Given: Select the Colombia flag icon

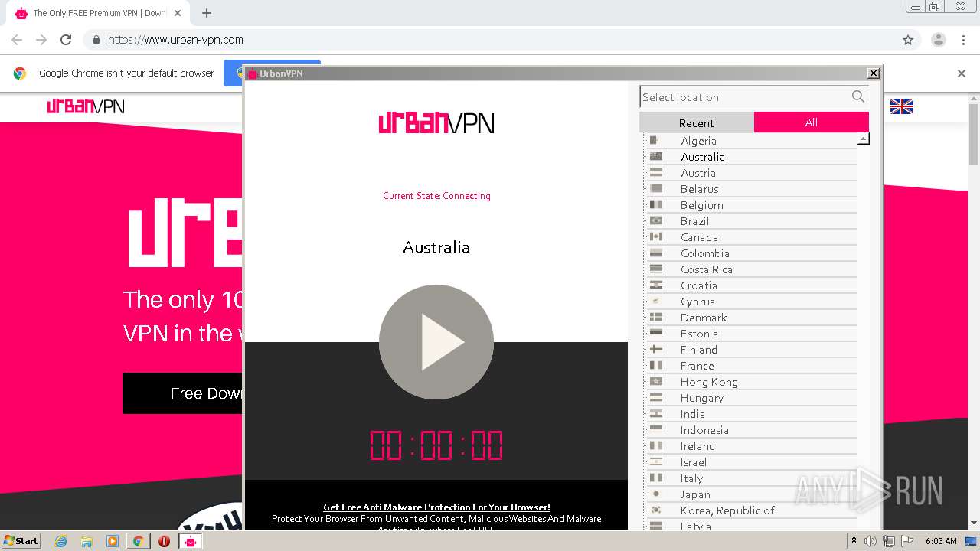Looking at the screenshot, I should pos(655,253).
